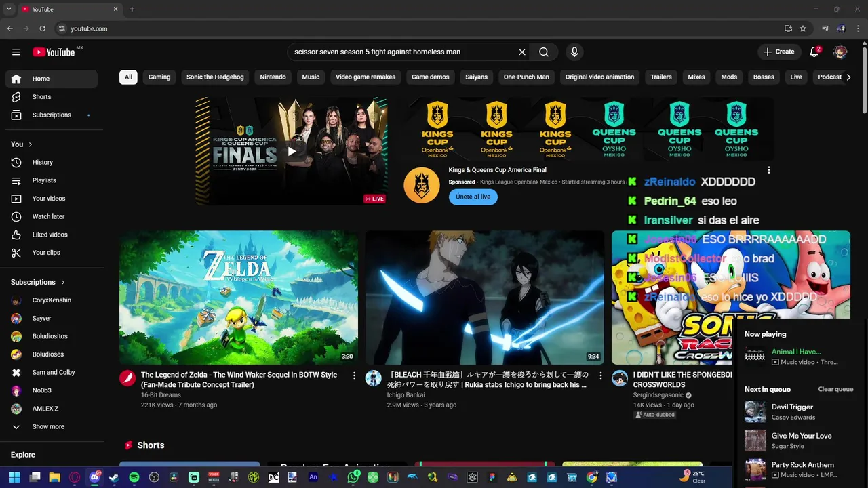Image resolution: width=868 pixels, height=488 pixels.
Task: Select the One-Punch Man chip
Action: pyautogui.click(x=526, y=77)
